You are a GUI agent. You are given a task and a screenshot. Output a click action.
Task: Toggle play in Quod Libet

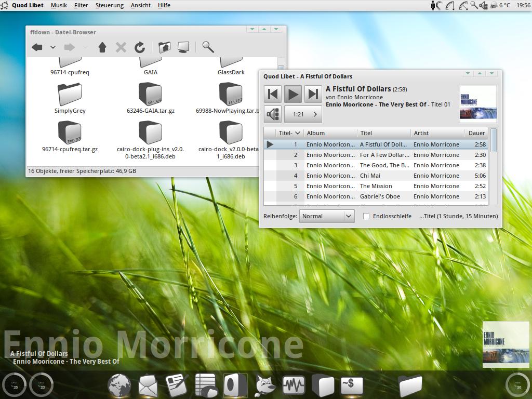pyautogui.click(x=293, y=94)
